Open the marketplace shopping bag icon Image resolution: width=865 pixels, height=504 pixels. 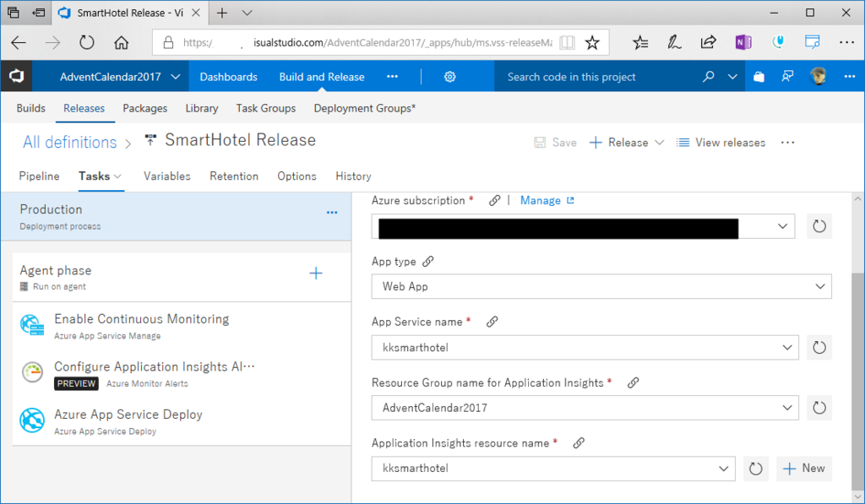click(759, 77)
